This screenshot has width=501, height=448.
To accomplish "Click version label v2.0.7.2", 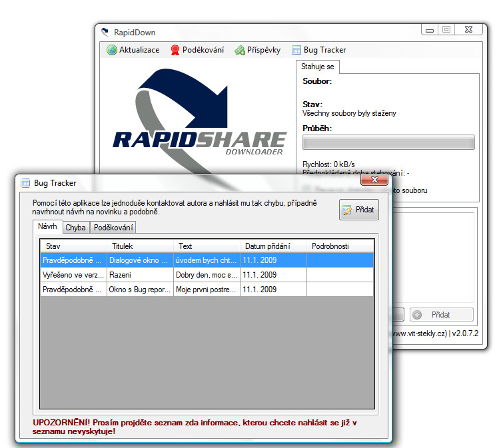I will click(x=465, y=334).
